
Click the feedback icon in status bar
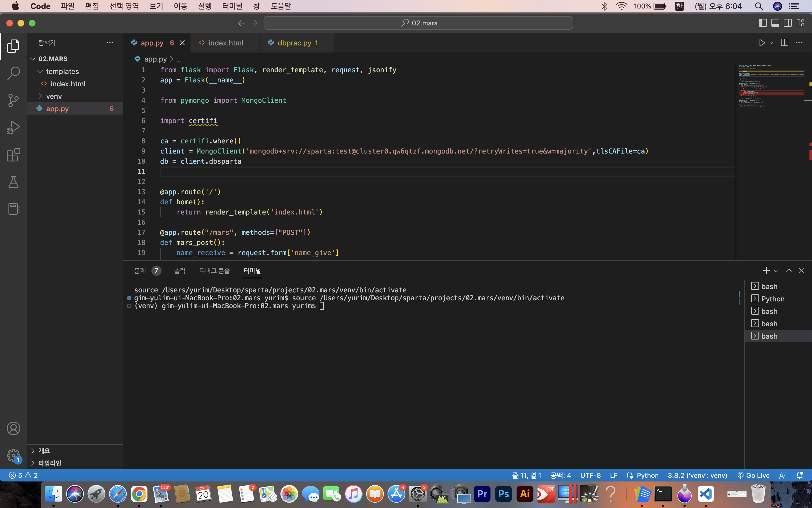point(783,476)
